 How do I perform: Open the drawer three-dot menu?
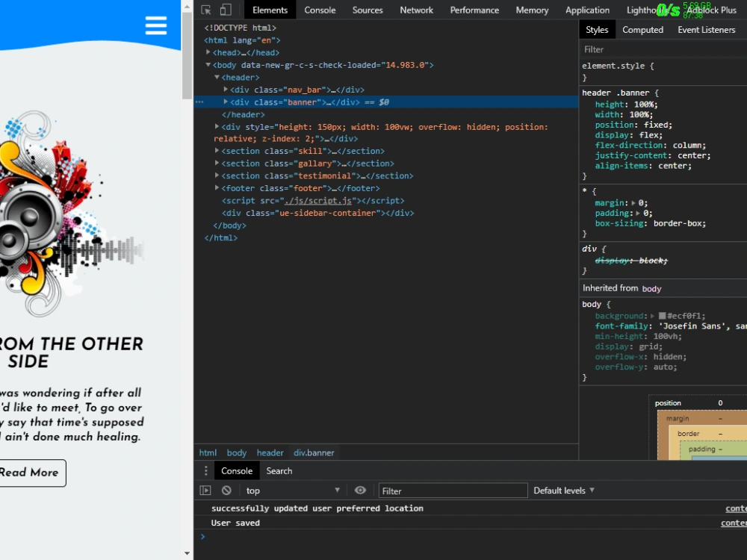pos(206,471)
